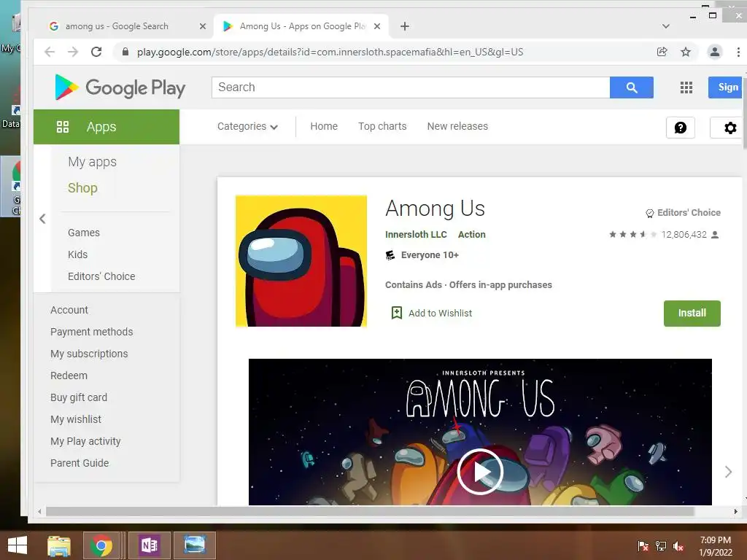Click the horizontal scrollbar

click(x=369, y=511)
